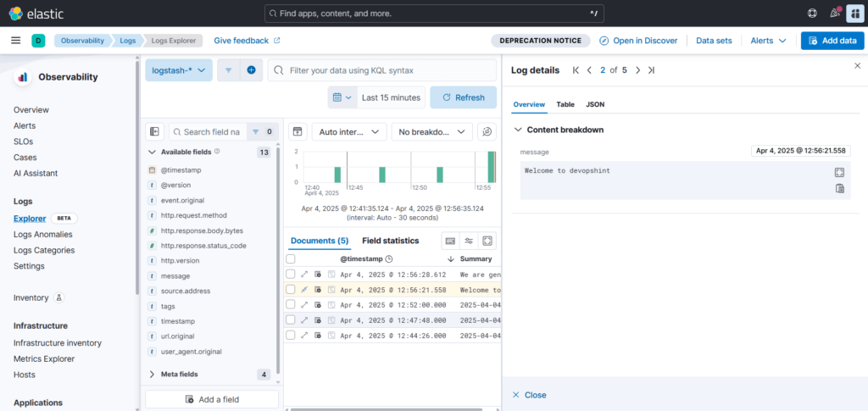Viewport: 868px width, 411px height.
Task: Filter fields by type icon
Action: point(262,131)
